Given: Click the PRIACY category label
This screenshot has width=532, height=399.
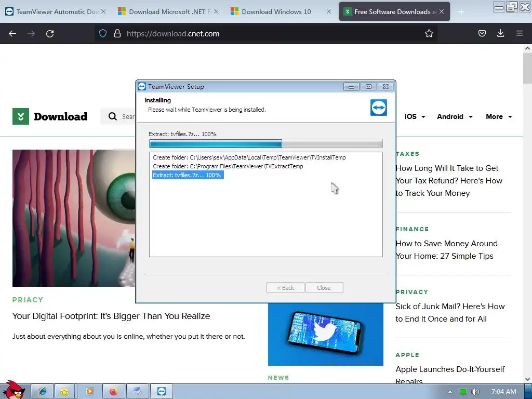Looking at the screenshot, I should pyautogui.click(x=28, y=300).
